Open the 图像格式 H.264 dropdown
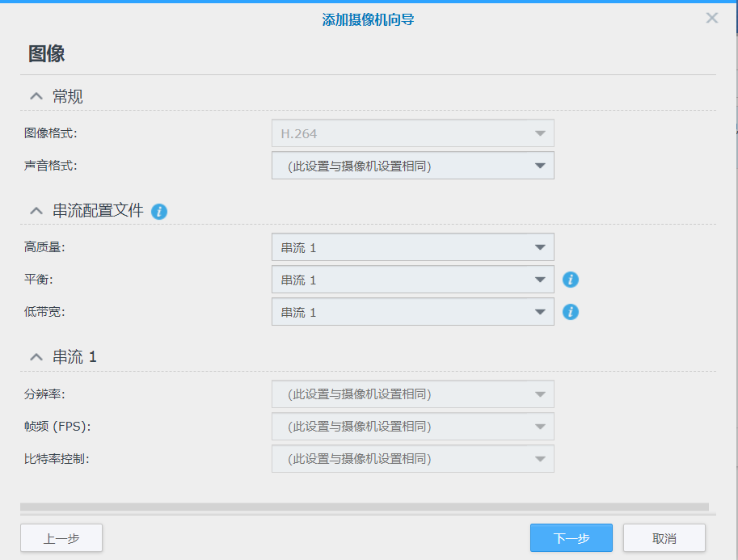Viewport: 738px width, 560px height. [413, 133]
